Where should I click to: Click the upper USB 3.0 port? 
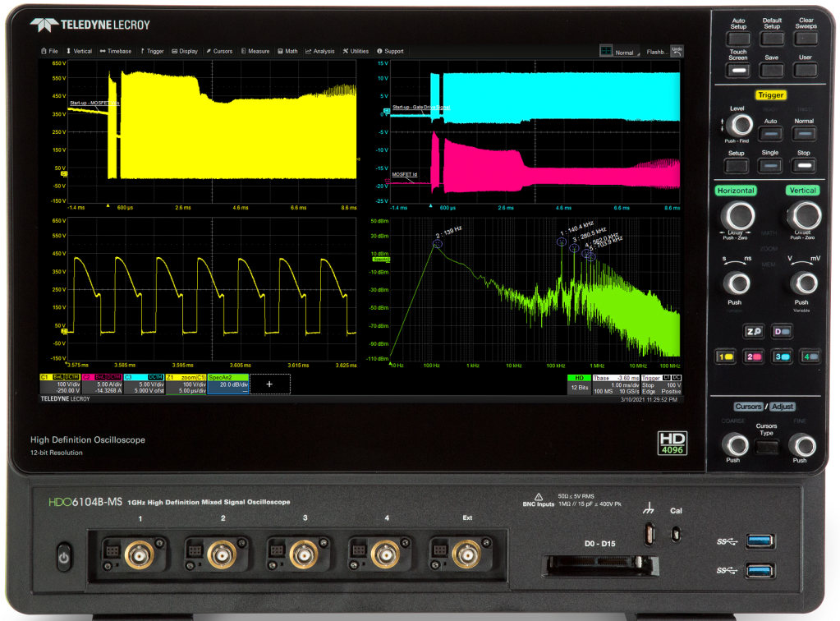pos(760,540)
